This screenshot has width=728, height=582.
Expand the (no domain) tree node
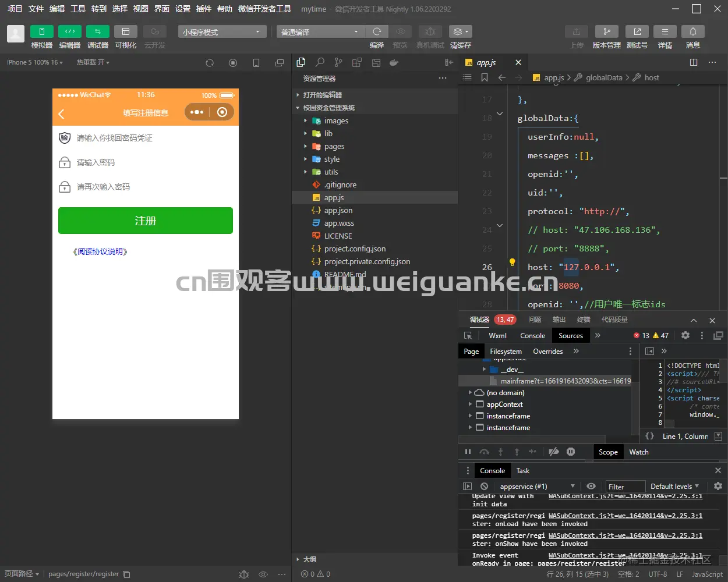click(471, 393)
